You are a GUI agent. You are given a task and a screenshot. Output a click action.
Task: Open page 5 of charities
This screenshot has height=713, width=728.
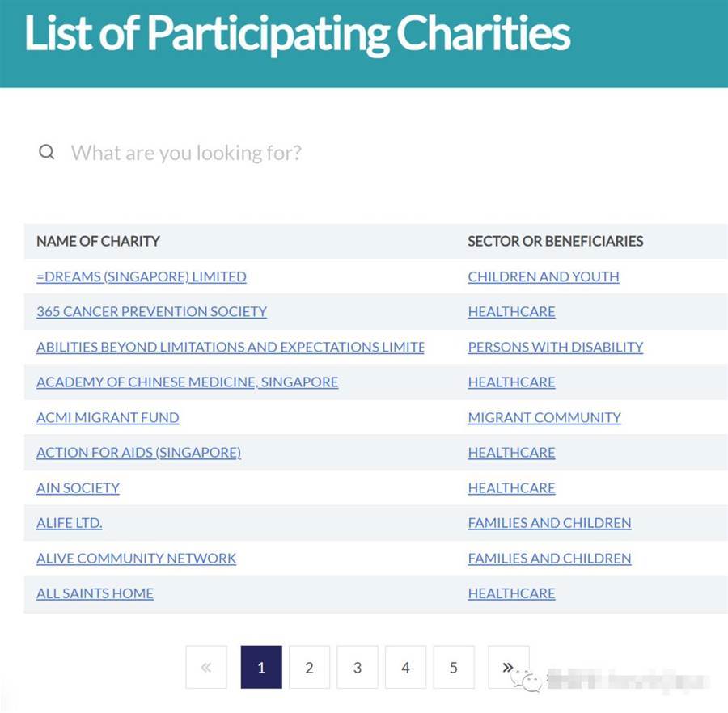click(454, 667)
